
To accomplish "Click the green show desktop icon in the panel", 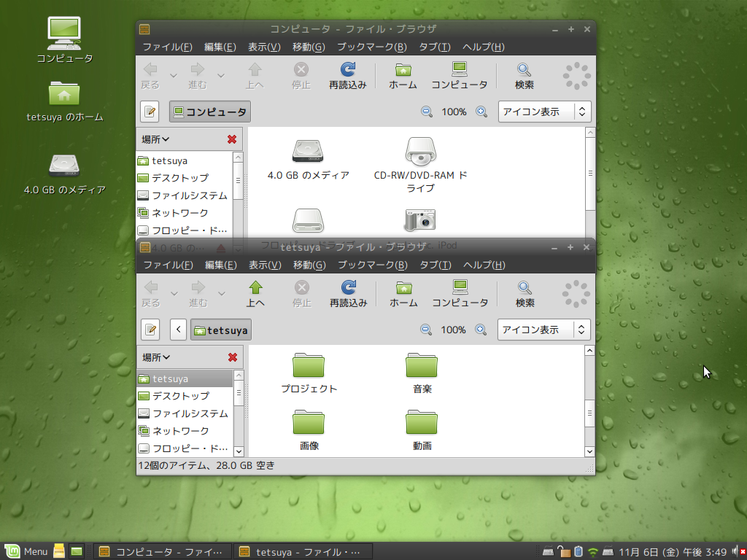I will [77, 551].
